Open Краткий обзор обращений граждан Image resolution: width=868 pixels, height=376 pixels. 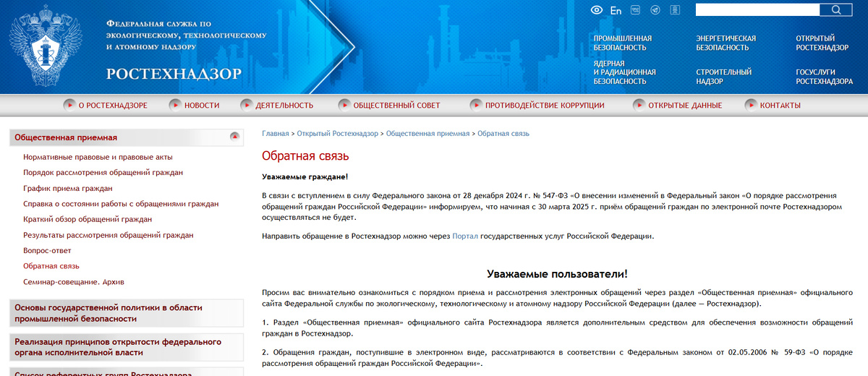[88, 219]
